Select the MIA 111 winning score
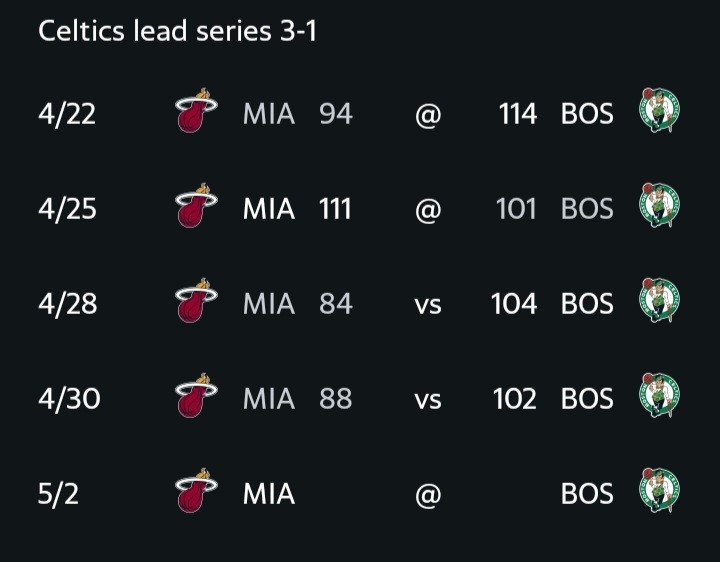The width and height of the screenshot is (720, 562). click(x=335, y=209)
